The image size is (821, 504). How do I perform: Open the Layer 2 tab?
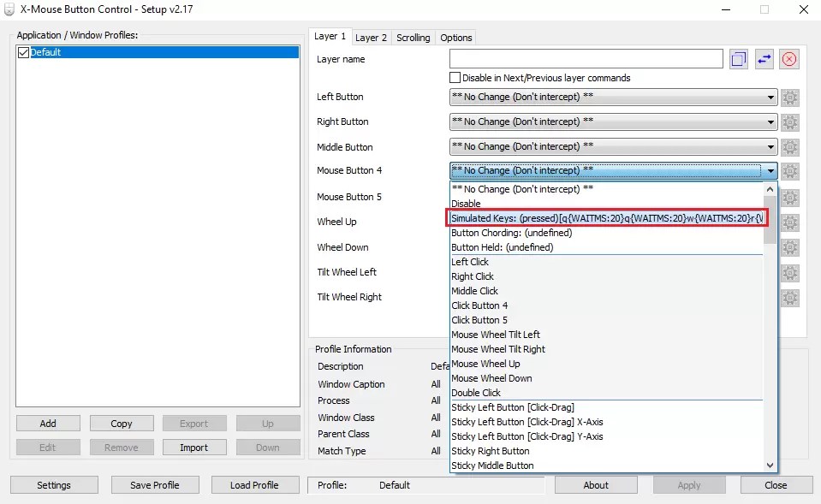(371, 38)
